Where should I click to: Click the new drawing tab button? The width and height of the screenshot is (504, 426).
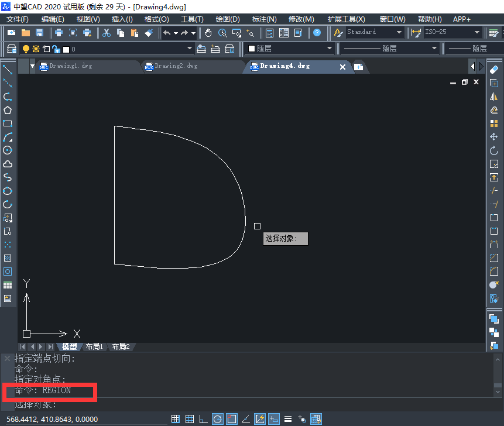358,67
